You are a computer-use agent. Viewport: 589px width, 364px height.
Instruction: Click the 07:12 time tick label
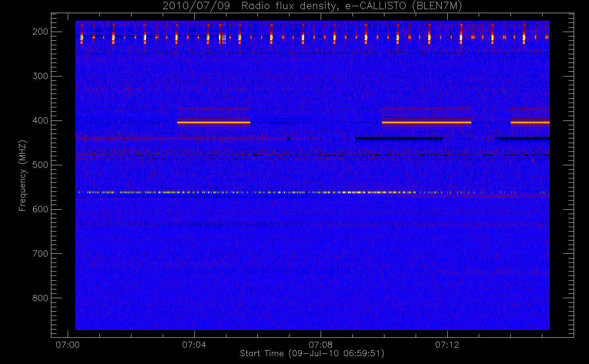pos(447,345)
